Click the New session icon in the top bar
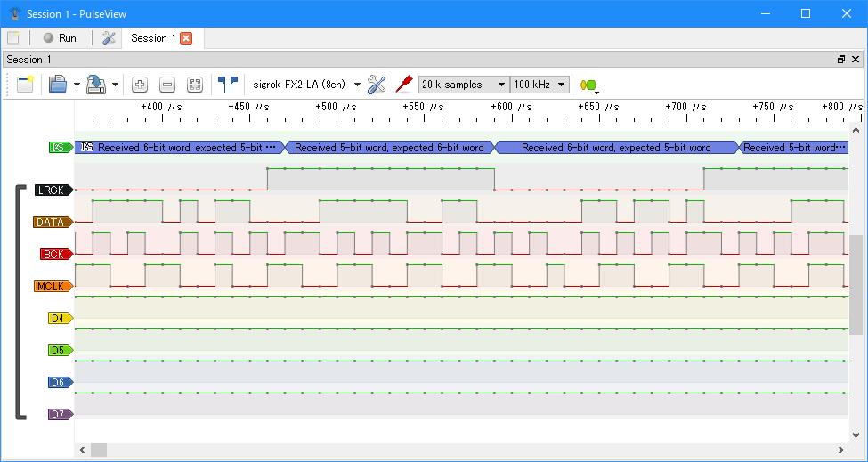 [13, 38]
